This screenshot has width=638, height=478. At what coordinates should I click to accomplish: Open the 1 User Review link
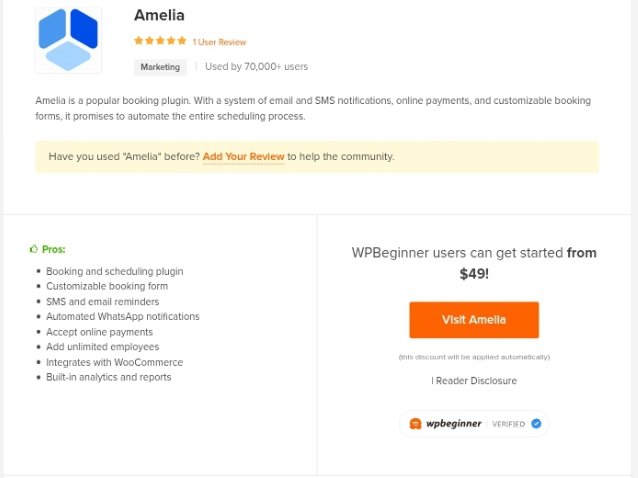tap(219, 42)
